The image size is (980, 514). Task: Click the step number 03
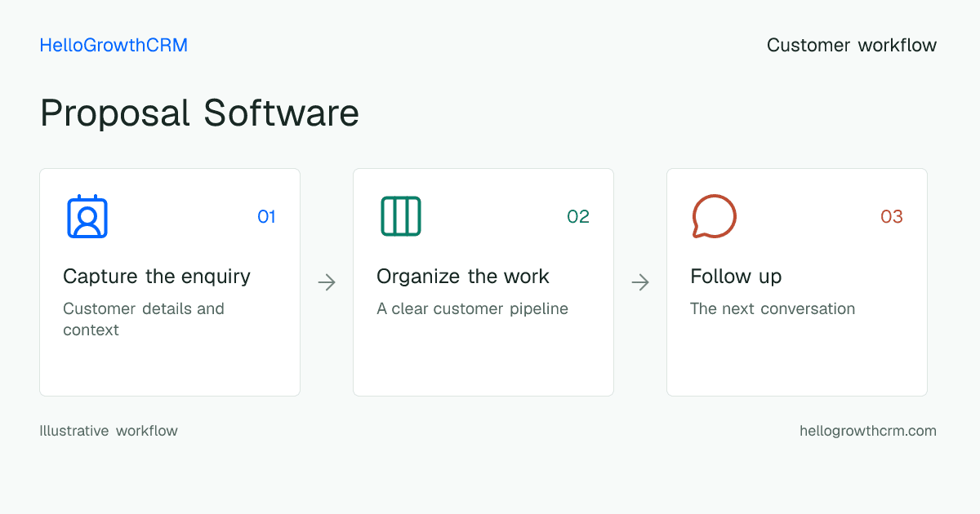click(892, 217)
